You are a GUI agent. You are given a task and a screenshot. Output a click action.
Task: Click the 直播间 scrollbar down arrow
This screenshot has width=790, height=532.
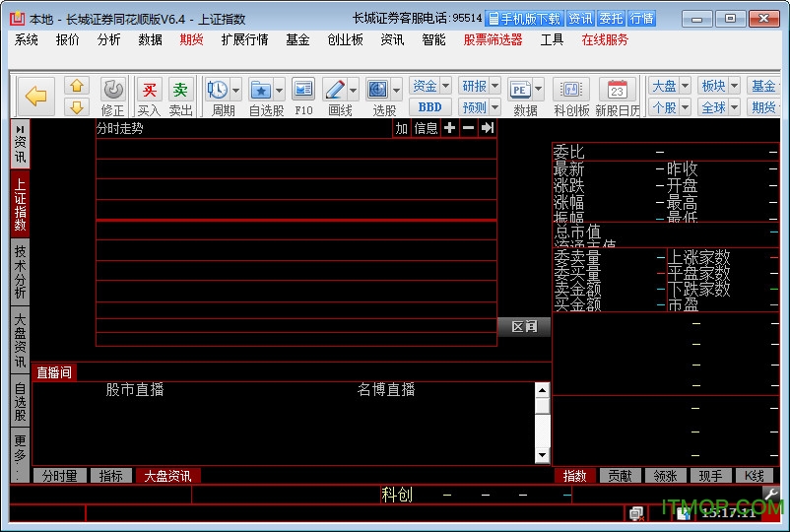542,455
